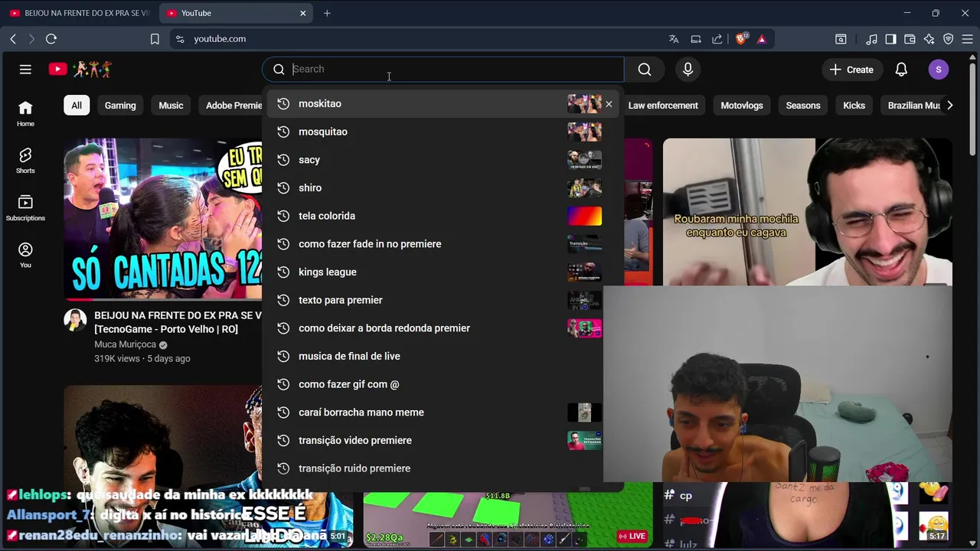Click the share icon in address bar

click(x=717, y=39)
